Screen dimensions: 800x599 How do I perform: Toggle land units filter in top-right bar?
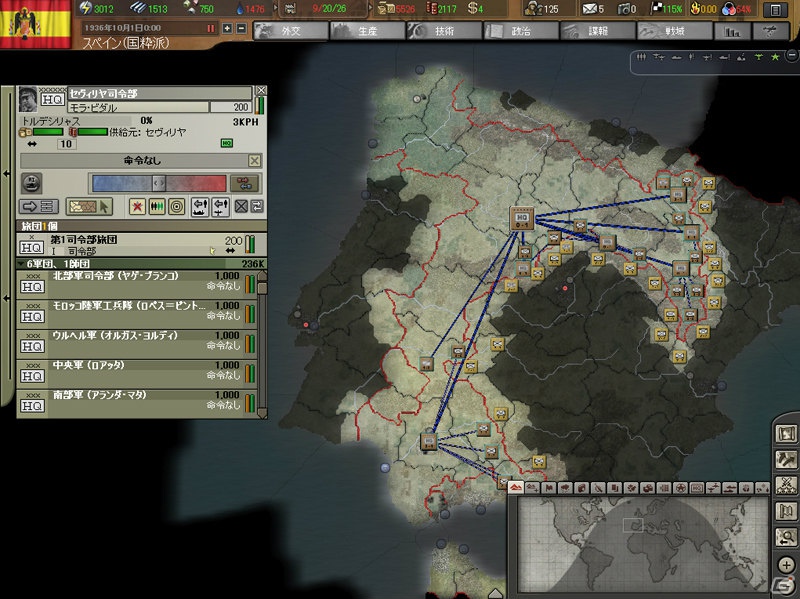click(x=642, y=57)
